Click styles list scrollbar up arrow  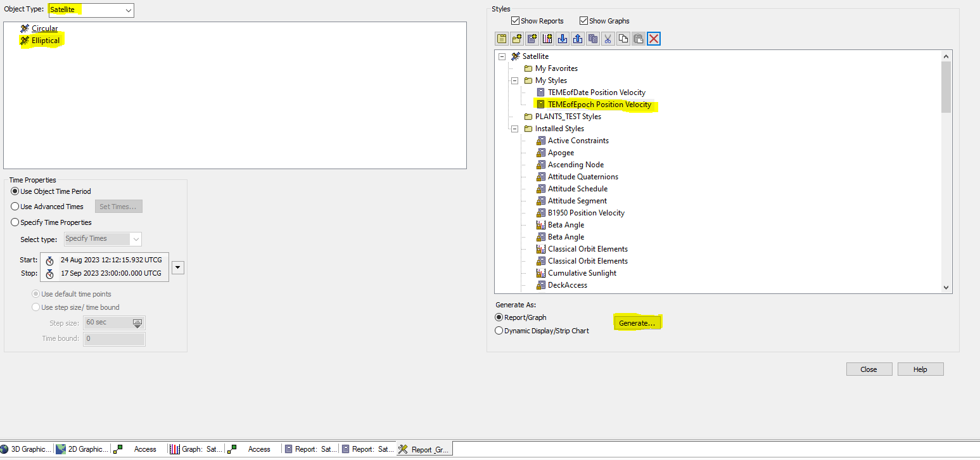pyautogui.click(x=946, y=56)
